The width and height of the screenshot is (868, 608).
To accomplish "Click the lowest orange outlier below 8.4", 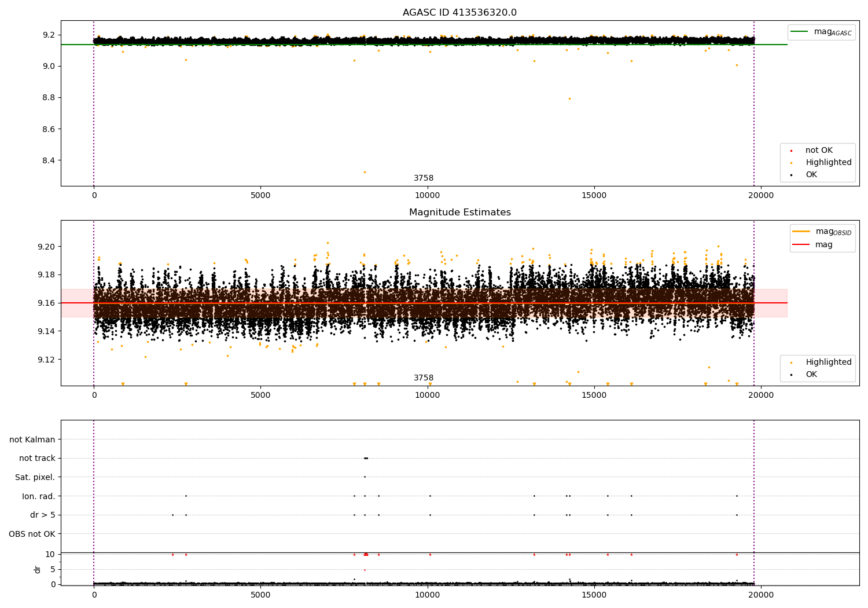I will click(x=365, y=172).
